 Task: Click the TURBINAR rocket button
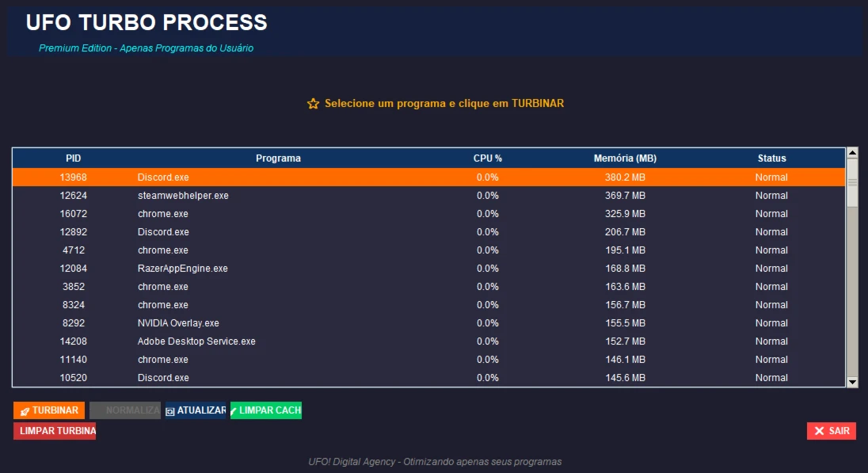[49, 410]
